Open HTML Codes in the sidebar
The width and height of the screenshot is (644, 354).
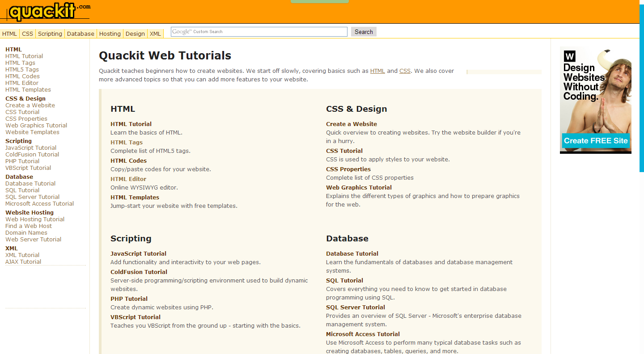pyautogui.click(x=22, y=76)
